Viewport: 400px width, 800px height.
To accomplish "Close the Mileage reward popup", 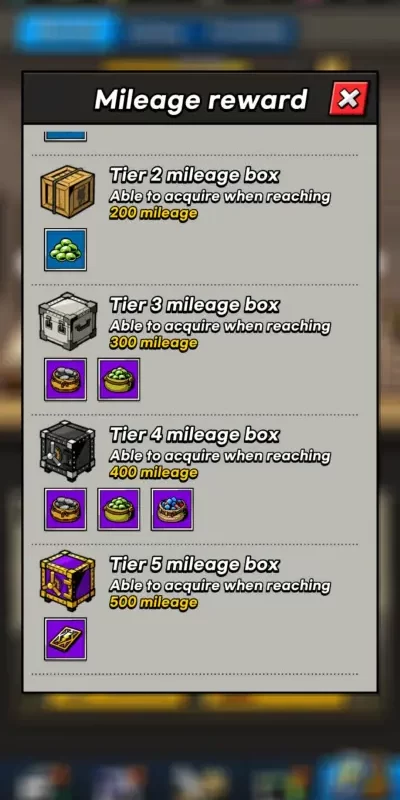I will 348,98.
